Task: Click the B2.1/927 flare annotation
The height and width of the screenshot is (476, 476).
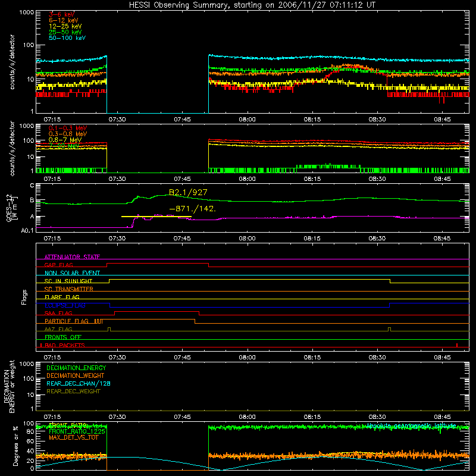Action: coord(188,192)
